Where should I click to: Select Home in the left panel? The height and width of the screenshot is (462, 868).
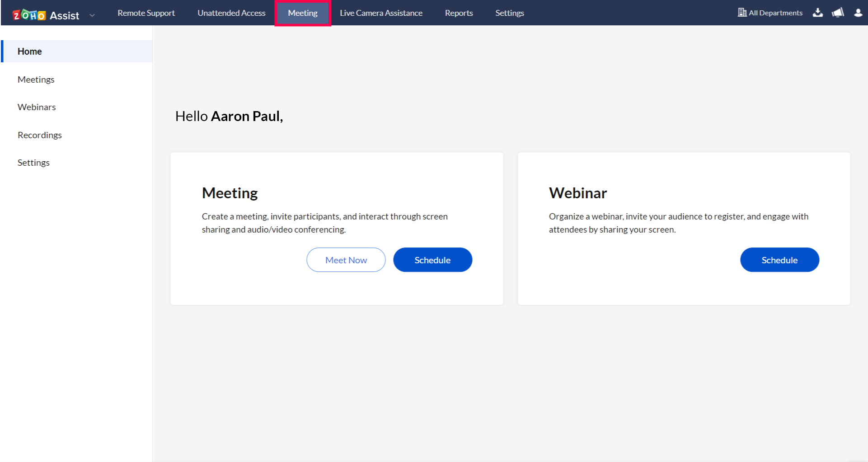29,51
